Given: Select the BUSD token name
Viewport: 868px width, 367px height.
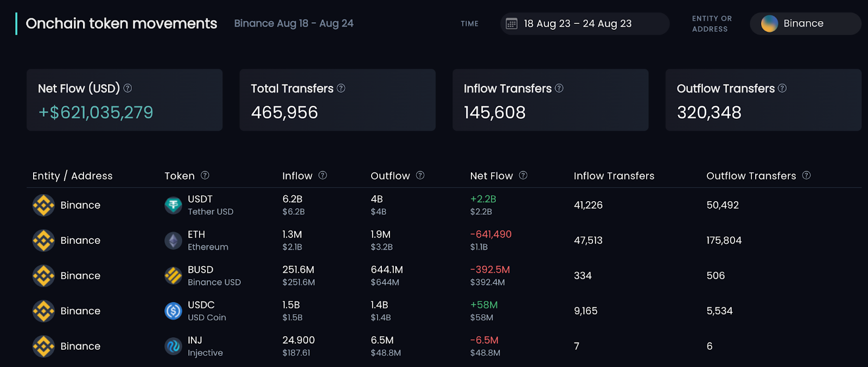Looking at the screenshot, I should 201,269.
